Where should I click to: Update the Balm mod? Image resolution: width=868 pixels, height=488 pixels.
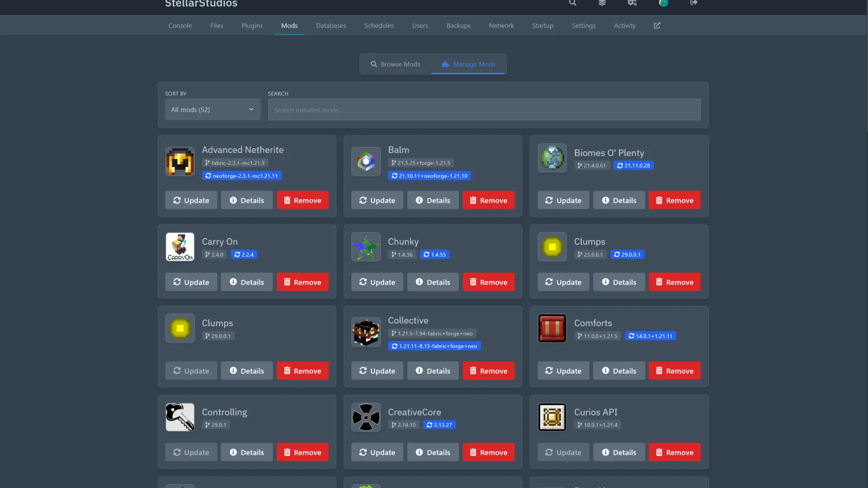point(377,200)
